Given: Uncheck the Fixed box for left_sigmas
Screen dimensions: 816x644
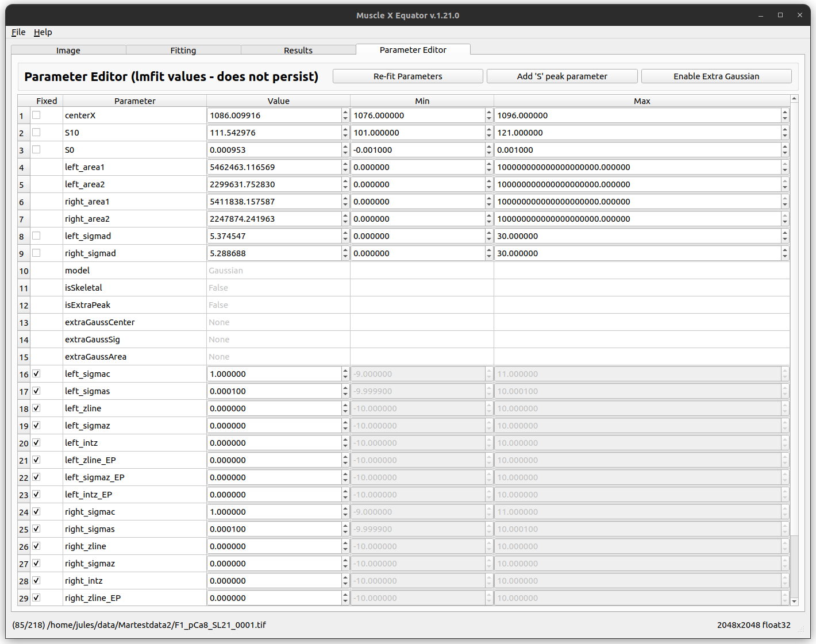Looking at the screenshot, I should point(36,391).
